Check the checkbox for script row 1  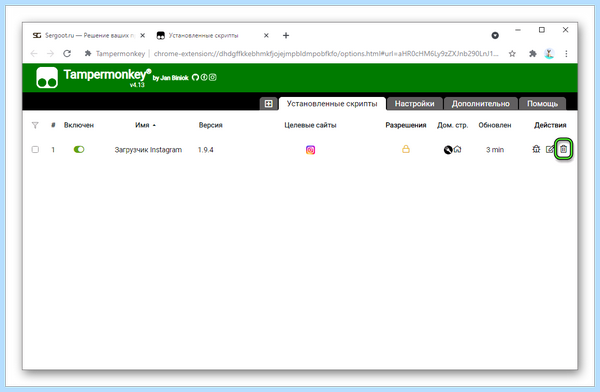(35, 149)
